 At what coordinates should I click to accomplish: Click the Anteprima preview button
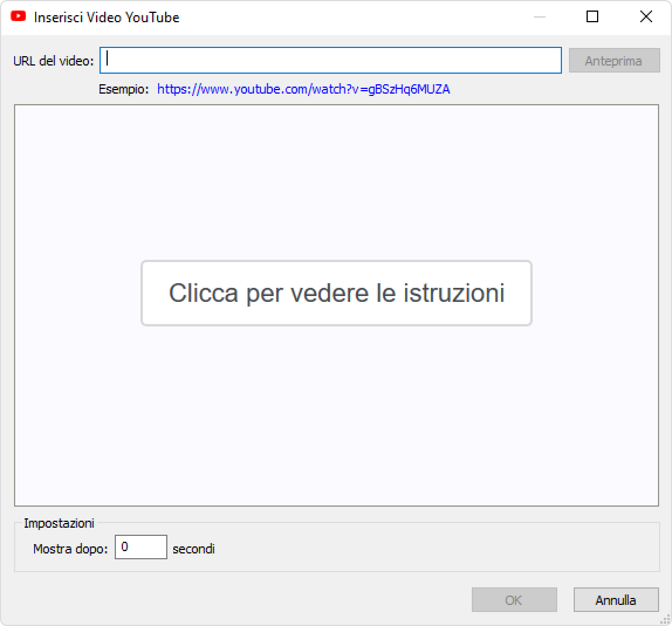click(614, 60)
